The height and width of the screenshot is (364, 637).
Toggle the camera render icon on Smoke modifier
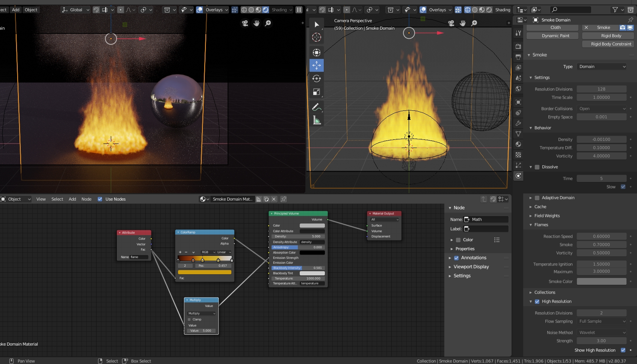coord(622,27)
